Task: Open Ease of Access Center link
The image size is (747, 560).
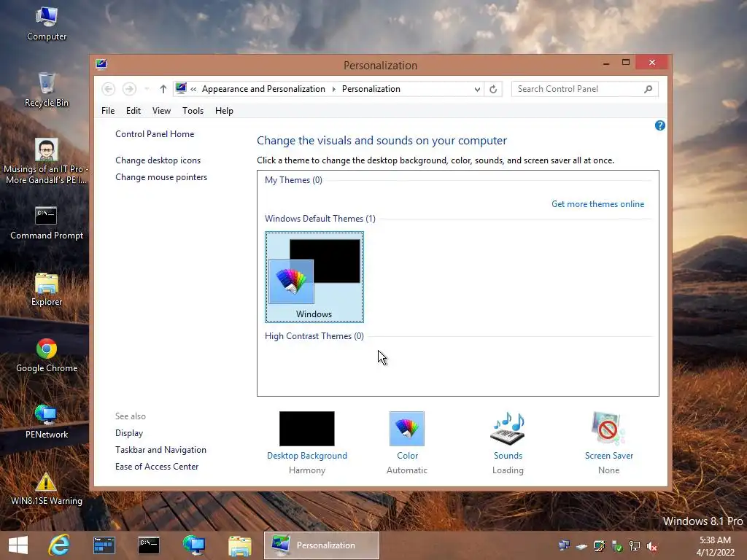Action: [x=157, y=467]
